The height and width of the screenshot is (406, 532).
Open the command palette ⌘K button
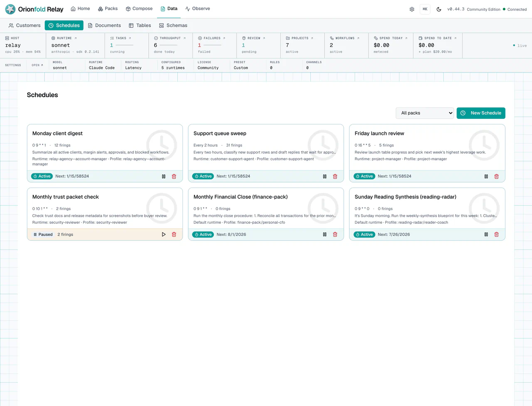425,9
